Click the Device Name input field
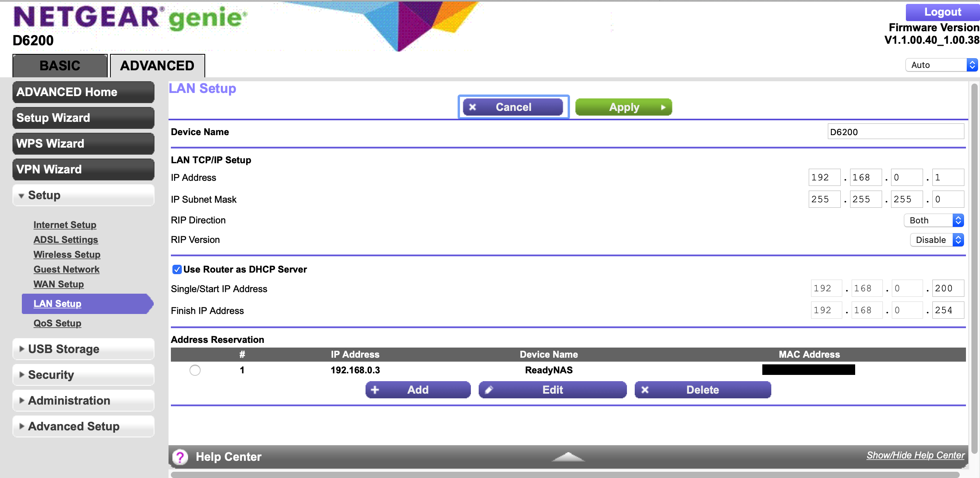Screen dimensions: 980x478 click(896, 132)
